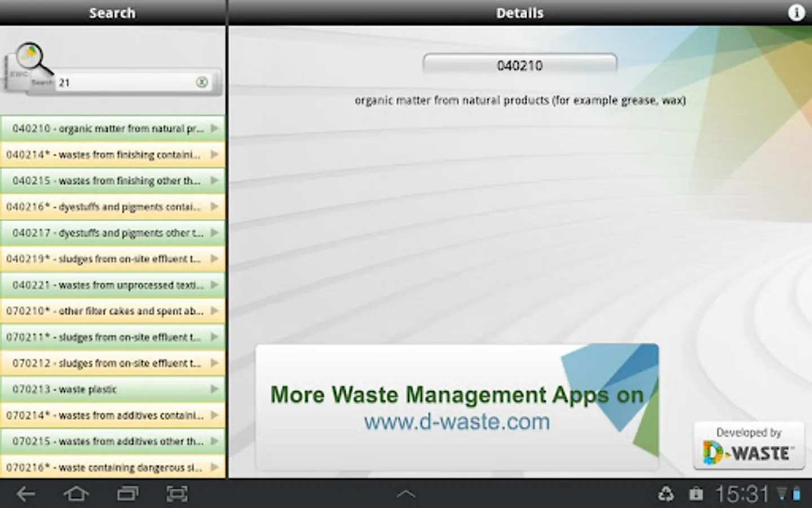Select 040214* - wastes from finishing containi...
This screenshot has width=812, height=508.
[x=113, y=155]
